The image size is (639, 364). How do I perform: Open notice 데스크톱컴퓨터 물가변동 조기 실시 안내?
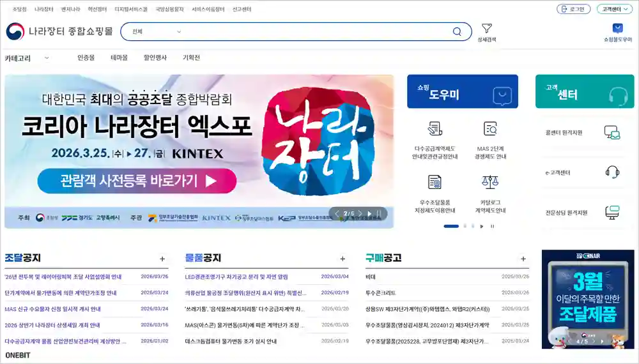231,341
